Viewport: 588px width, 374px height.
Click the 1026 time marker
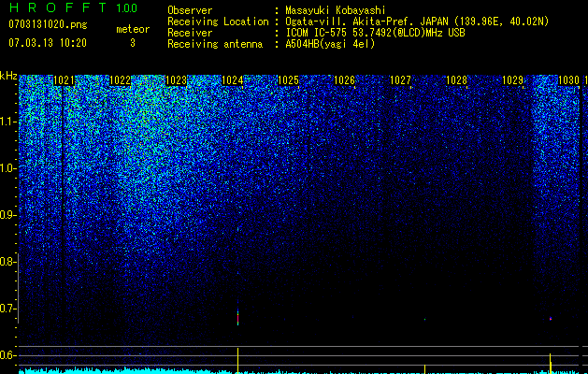pyautogui.click(x=344, y=80)
